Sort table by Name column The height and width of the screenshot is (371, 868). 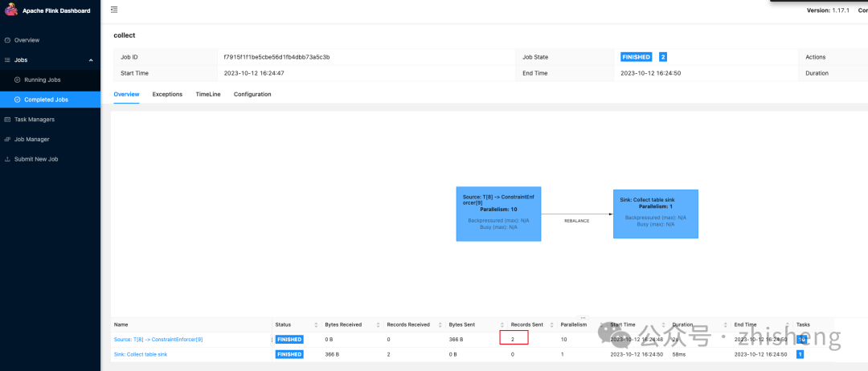pyautogui.click(x=121, y=324)
